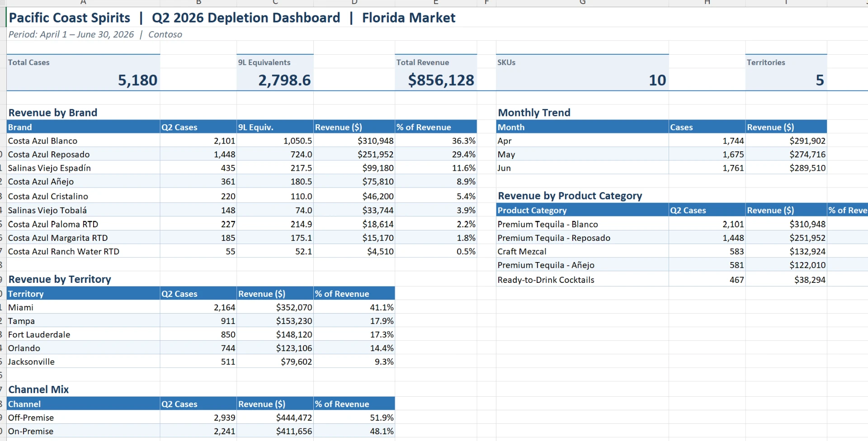Click On-Premise revenue $411,656

tap(275, 431)
